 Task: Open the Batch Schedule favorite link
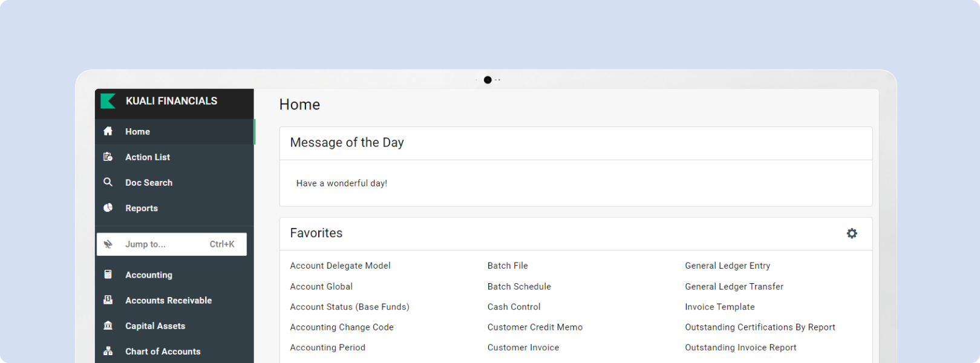coord(519,287)
